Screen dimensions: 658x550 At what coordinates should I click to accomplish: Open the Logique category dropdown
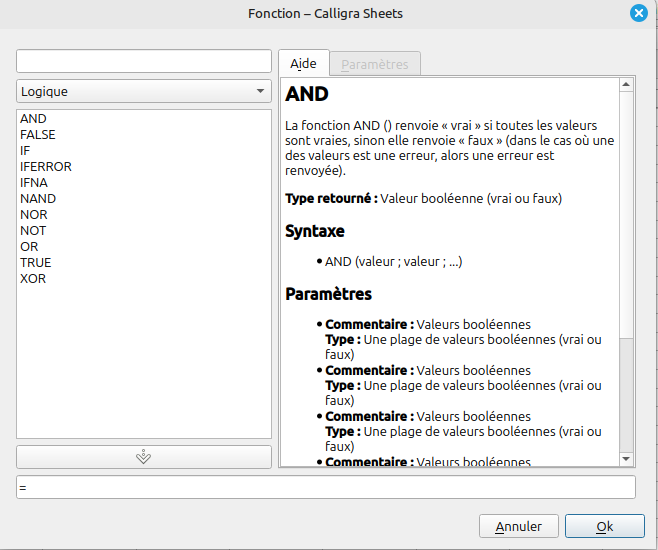pyautogui.click(x=144, y=91)
